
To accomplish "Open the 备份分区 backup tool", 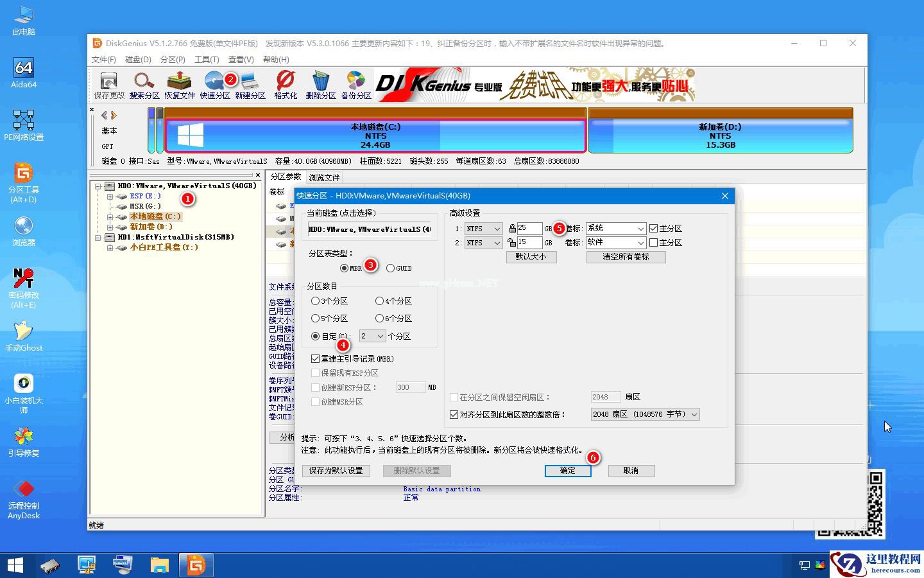I will pos(355,84).
